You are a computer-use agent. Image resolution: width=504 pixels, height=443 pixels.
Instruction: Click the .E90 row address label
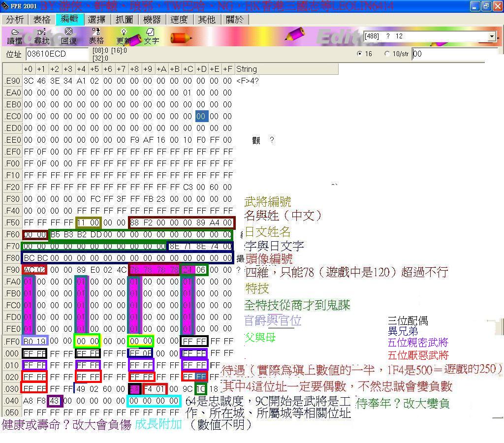(x=13, y=81)
